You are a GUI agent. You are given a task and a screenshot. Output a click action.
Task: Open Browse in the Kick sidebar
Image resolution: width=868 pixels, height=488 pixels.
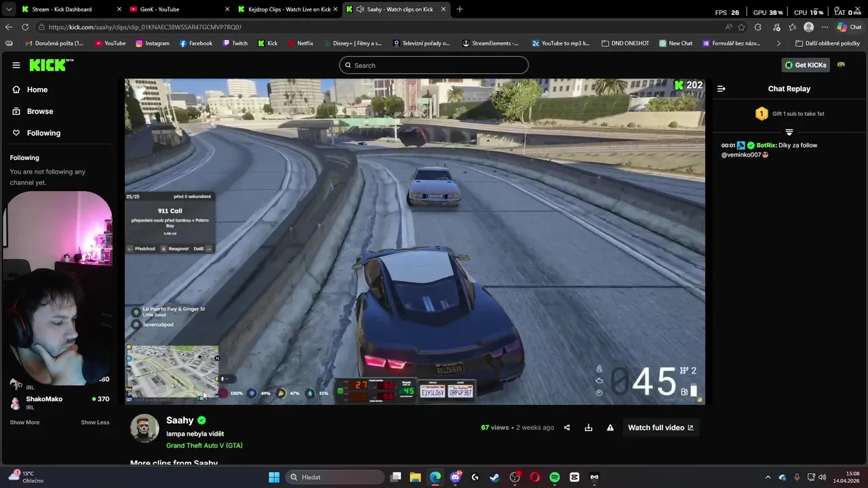[x=40, y=111]
